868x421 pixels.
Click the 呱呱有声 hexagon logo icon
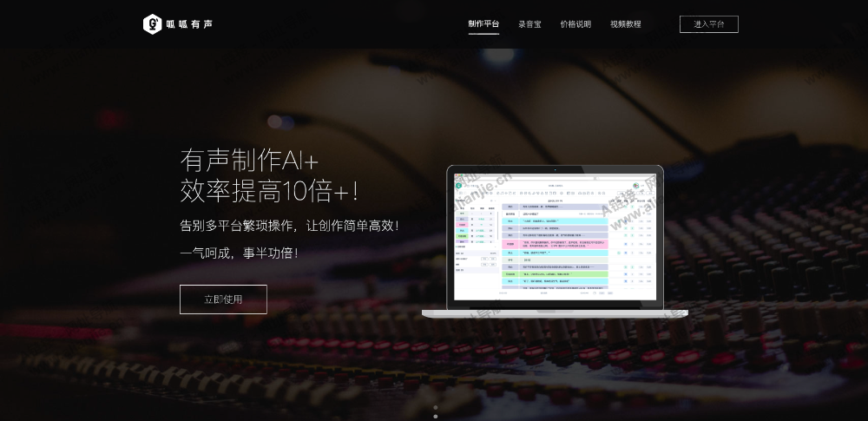[152, 24]
